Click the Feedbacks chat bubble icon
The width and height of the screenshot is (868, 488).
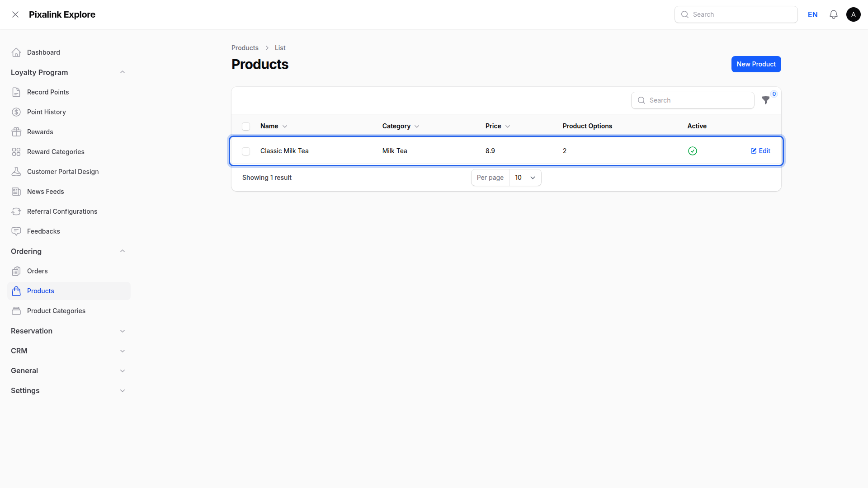point(16,231)
